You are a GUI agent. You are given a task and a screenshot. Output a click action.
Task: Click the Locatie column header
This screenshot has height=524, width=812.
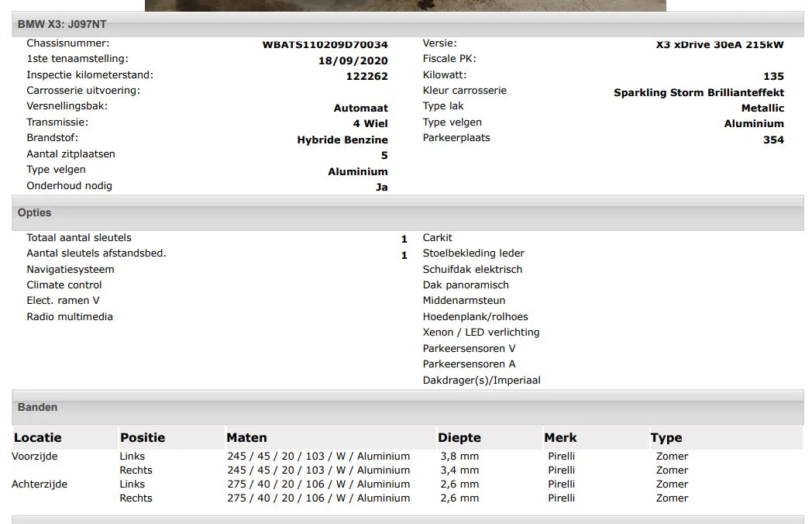38,438
